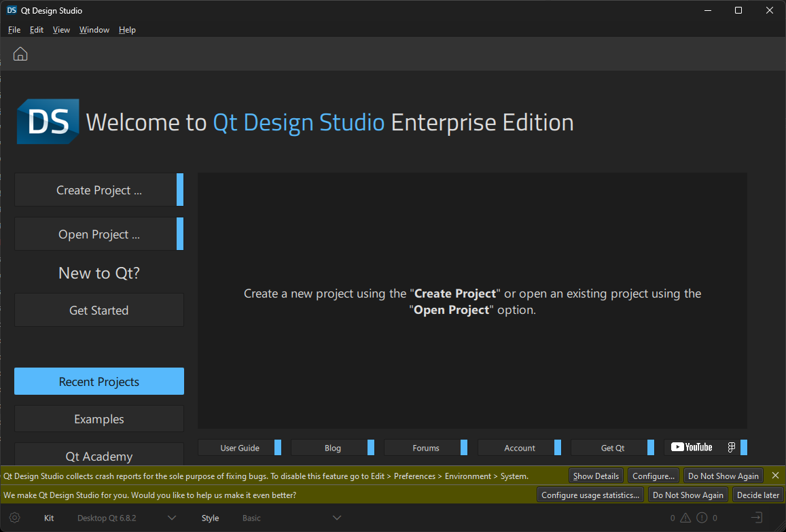Open the File menu

pyautogui.click(x=14, y=30)
